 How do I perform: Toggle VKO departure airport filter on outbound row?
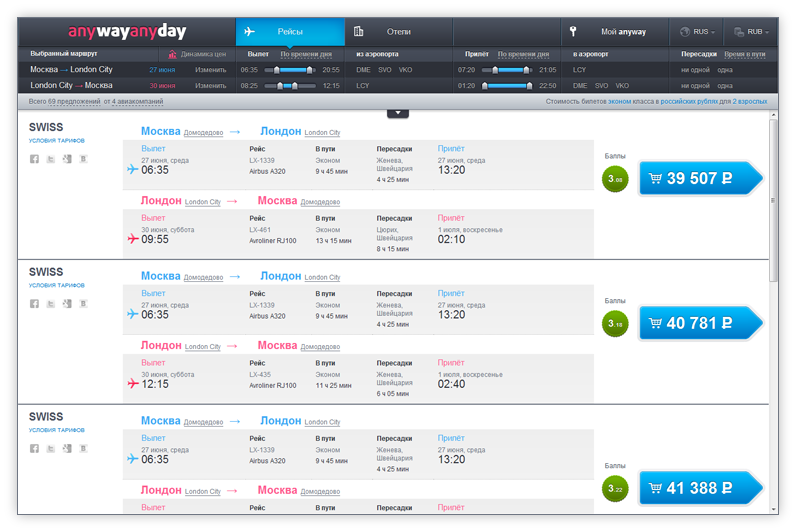click(405, 70)
